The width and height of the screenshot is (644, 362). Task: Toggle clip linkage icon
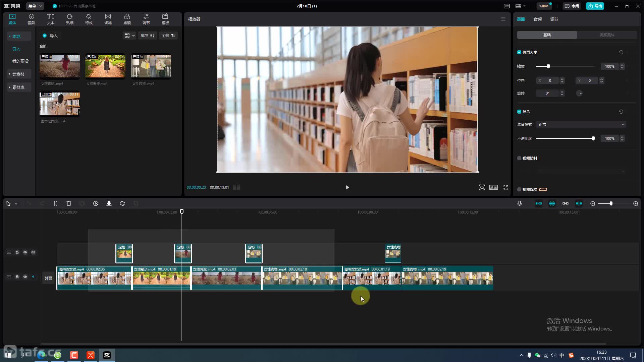pyautogui.click(x=566, y=203)
